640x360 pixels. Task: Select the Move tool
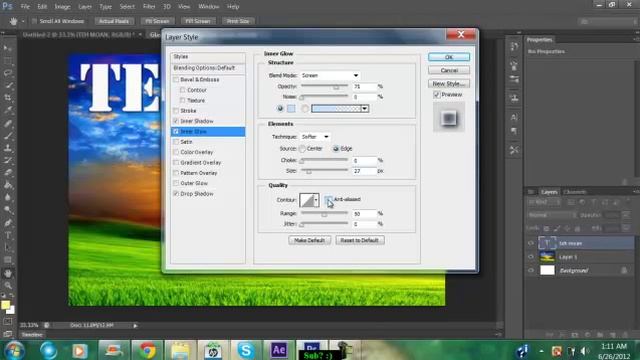8,48
